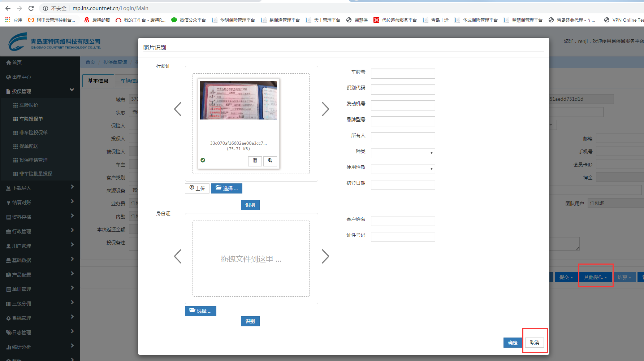
Task: Click the 车牌号 input field
Action: (x=403, y=74)
